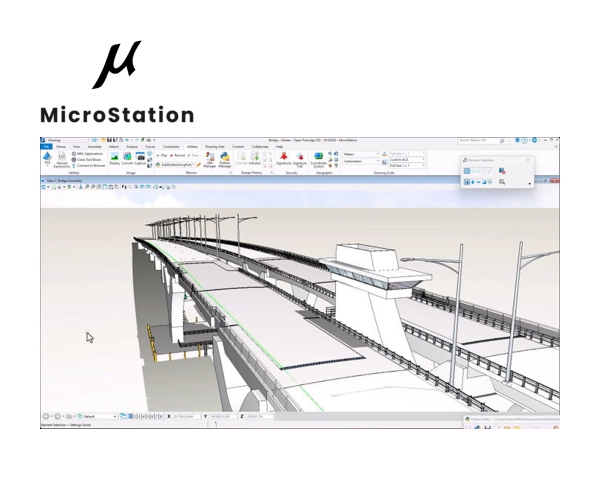Click the Convert image icon
600x477 pixels.
pyautogui.click(x=127, y=158)
